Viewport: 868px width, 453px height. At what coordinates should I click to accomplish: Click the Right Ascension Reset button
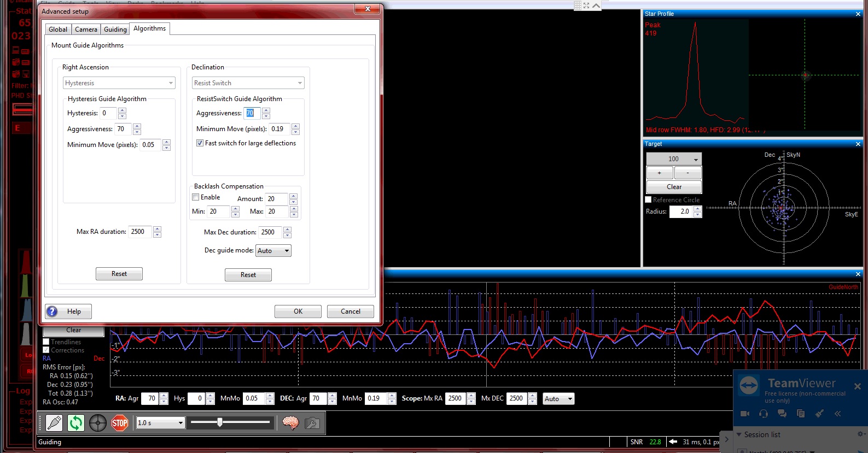click(119, 274)
